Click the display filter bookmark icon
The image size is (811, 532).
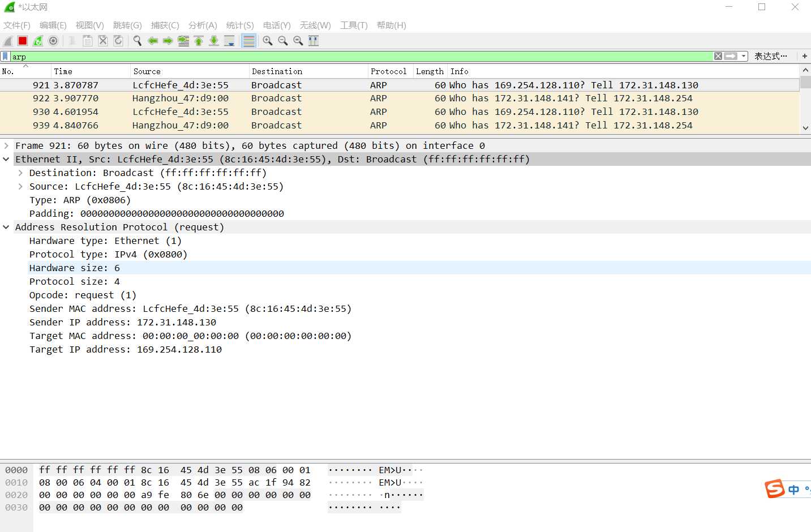tap(5, 56)
